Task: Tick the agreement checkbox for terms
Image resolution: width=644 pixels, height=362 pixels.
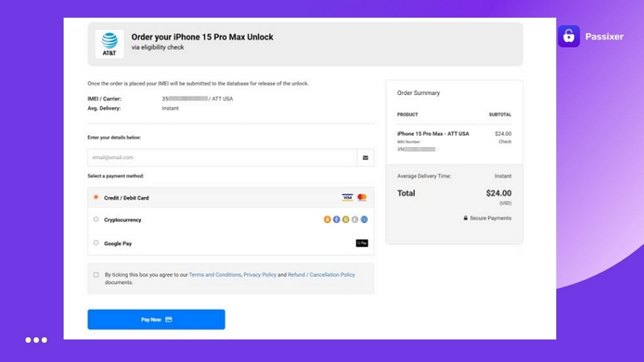Action: point(97,275)
